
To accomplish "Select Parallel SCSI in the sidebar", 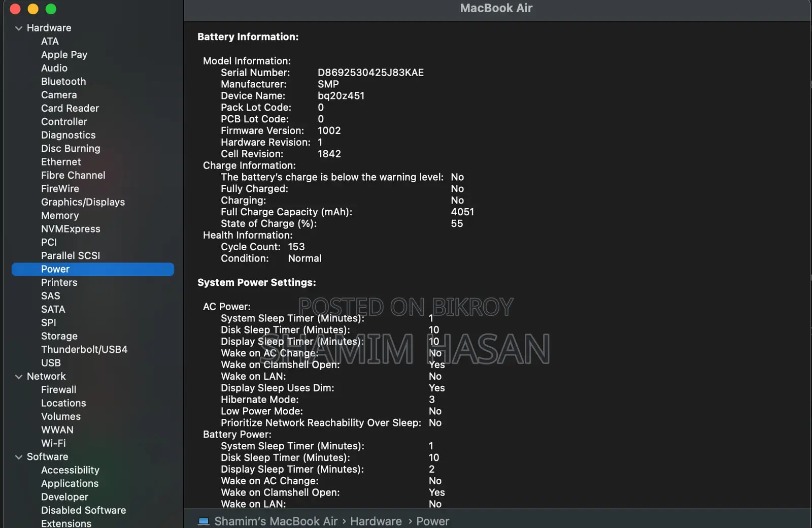I will [71, 256].
